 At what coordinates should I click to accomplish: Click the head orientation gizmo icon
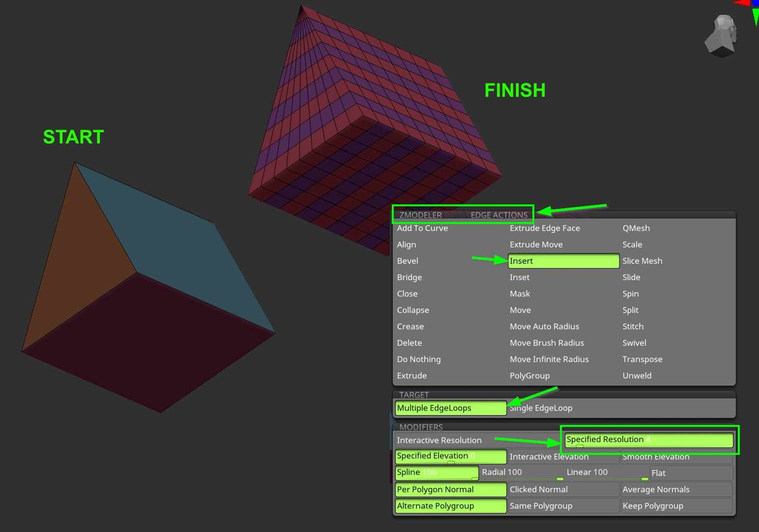[722, 35]
